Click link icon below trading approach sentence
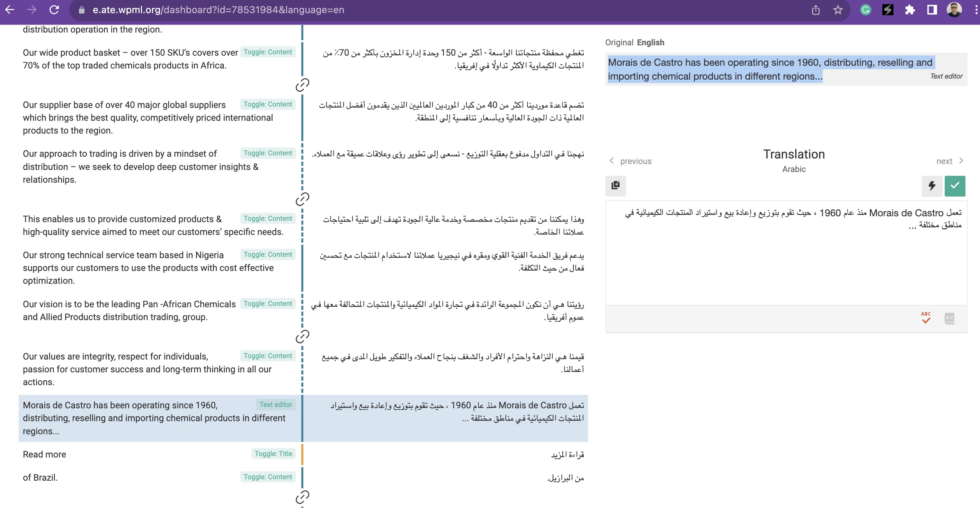Image resolution: width=980 pixels, height=508 pixels. pyautogui.click(x=302, y=199)
